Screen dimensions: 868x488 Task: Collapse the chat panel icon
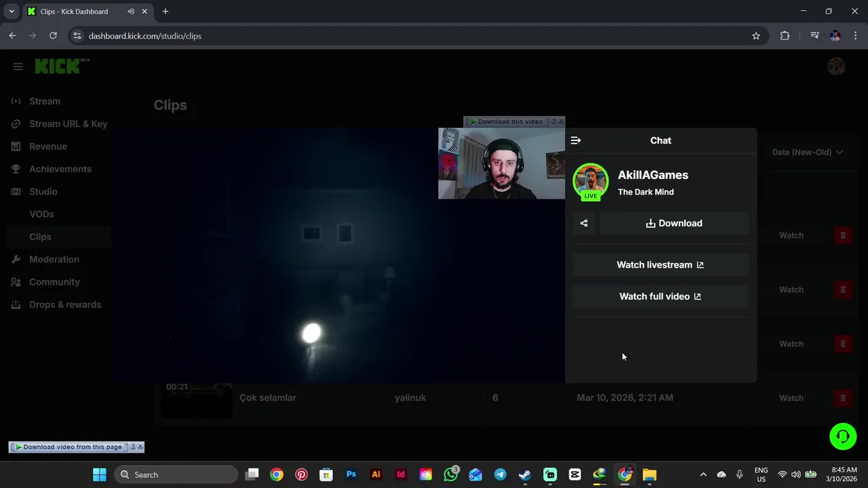tap(576, 140)
